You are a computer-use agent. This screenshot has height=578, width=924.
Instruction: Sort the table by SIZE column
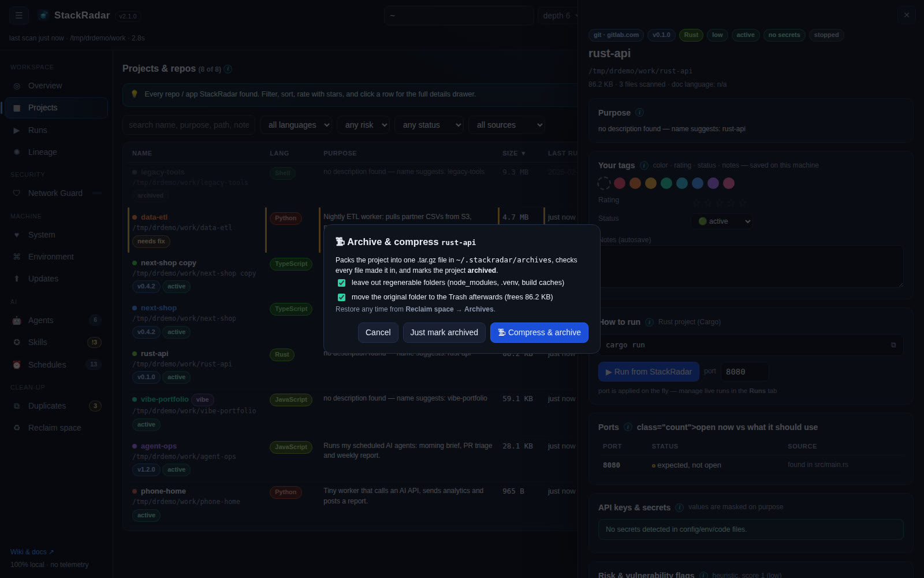(x=514, y=154)
